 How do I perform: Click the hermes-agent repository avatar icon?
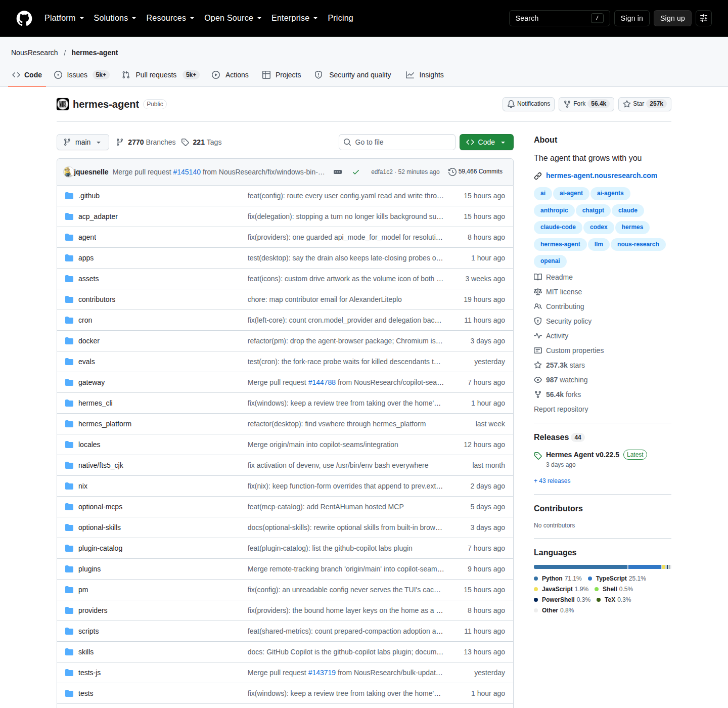tap(63, 104)
